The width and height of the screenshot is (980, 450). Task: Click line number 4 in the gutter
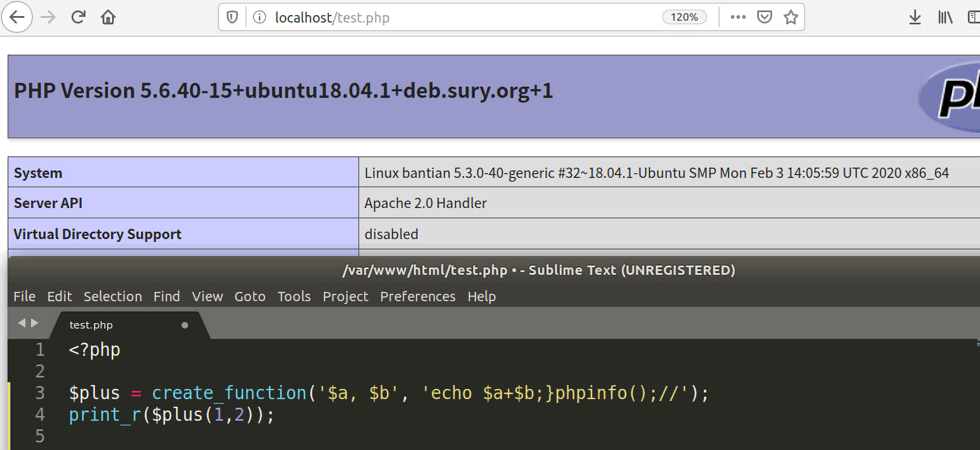pyautogui.click(x=40, y=414)
